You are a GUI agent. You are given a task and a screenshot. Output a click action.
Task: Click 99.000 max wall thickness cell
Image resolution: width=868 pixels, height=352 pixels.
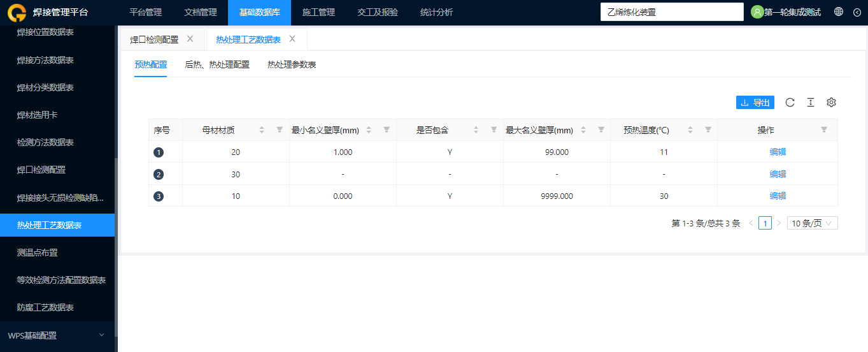[557, 152]
